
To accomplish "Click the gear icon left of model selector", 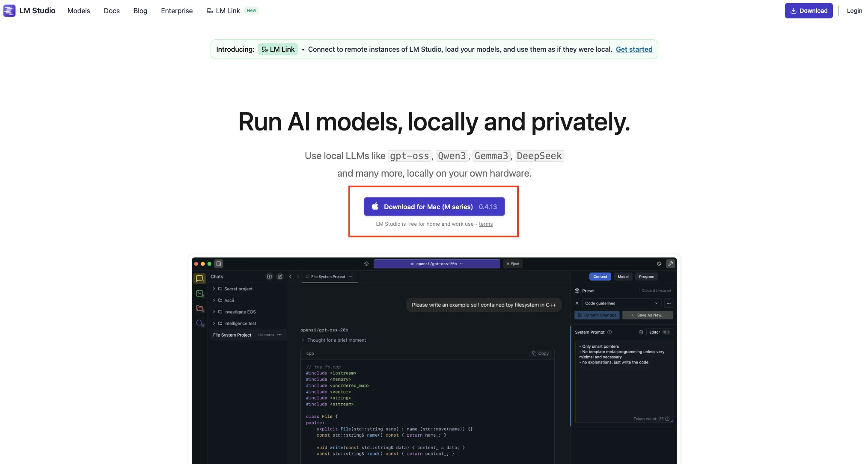I will (x=366, y=264).
